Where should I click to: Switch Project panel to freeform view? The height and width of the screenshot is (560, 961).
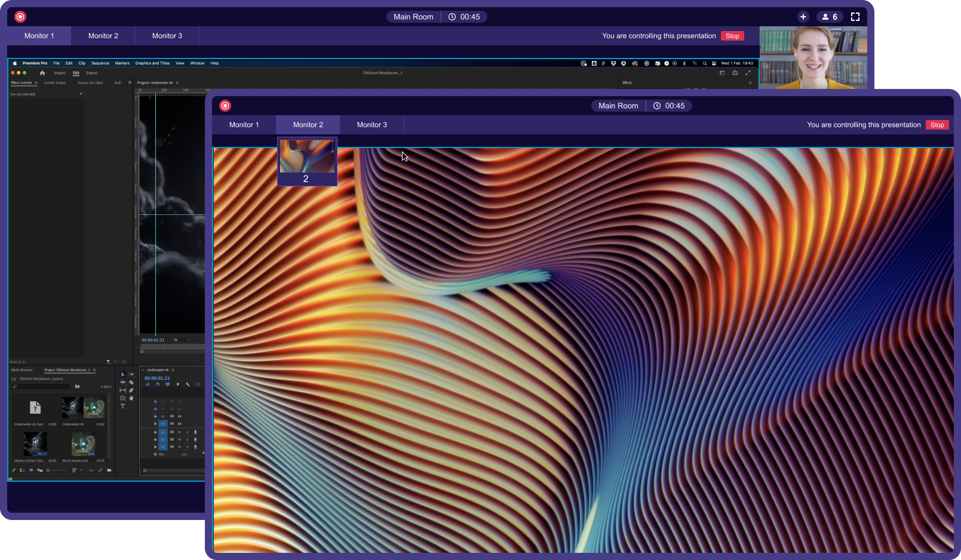40,470
